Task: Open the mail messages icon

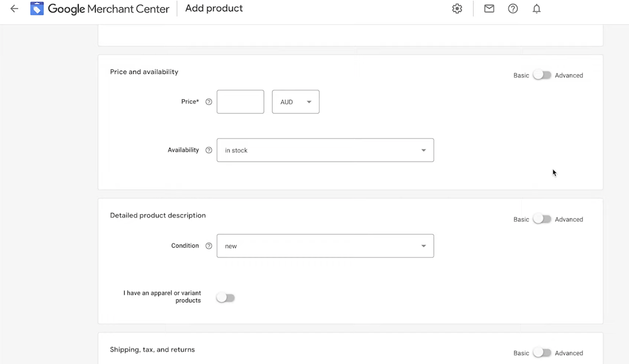Action: pyautogui.click(x=489, y=8)
